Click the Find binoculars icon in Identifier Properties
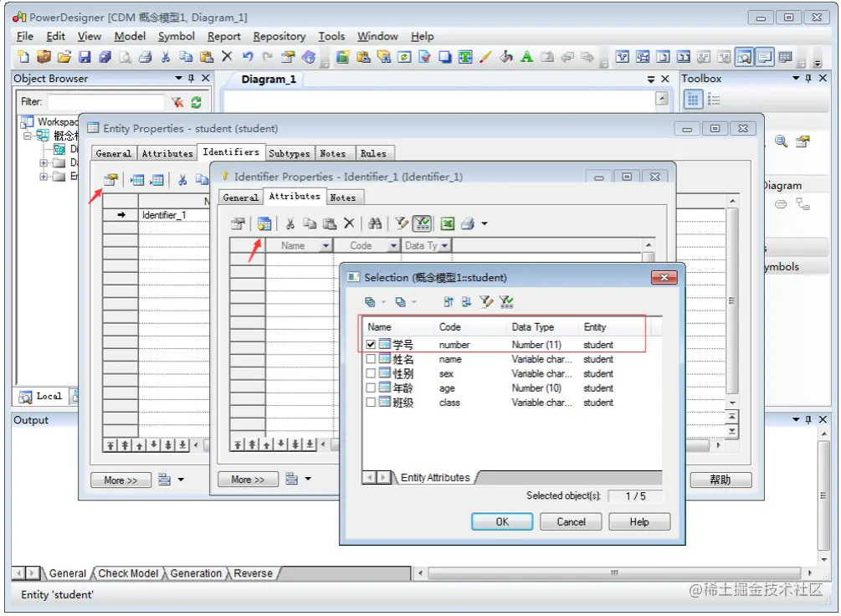The height and width of the screenshot is (616, 841). point(375,223)
